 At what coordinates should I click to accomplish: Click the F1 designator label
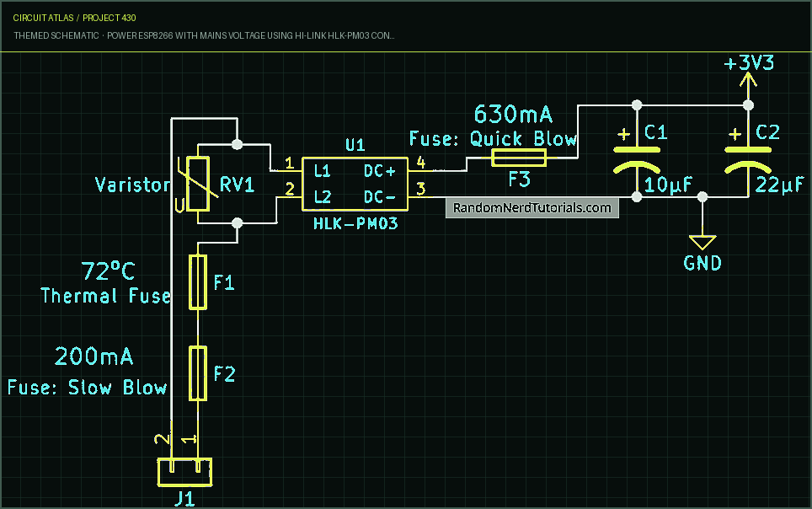point(224,282)
